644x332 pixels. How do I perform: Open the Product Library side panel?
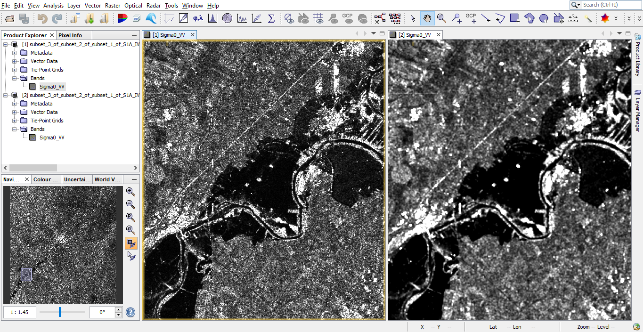(x=638, y=55)
